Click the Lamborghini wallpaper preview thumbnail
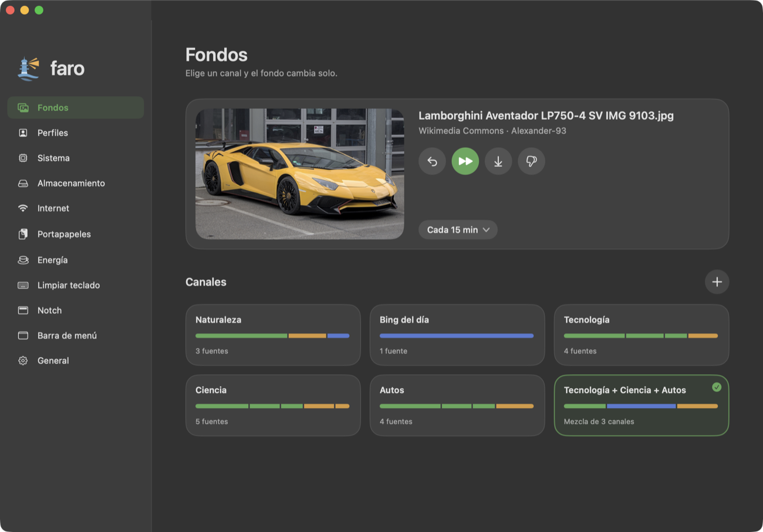 (299, 174)
